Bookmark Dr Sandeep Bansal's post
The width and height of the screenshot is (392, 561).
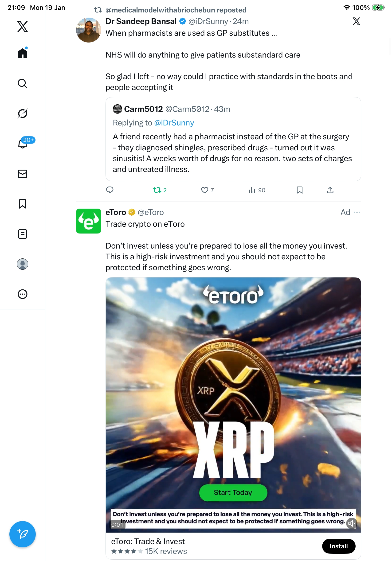click(300, 190)
